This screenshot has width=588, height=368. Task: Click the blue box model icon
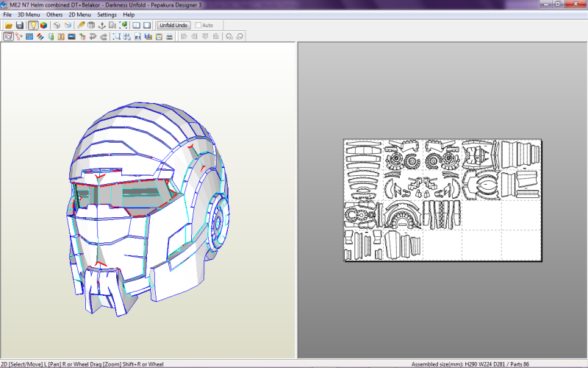point(68,25)
